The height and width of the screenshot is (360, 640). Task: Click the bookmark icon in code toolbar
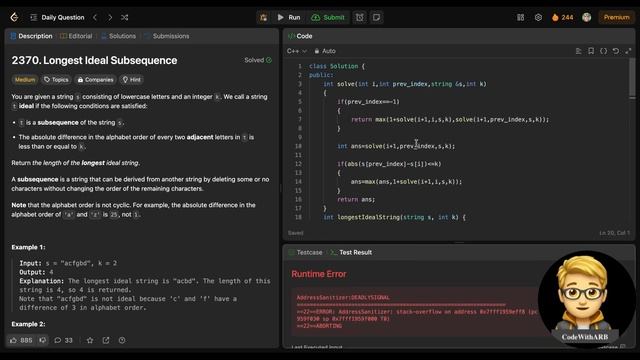tap(591, 51)
